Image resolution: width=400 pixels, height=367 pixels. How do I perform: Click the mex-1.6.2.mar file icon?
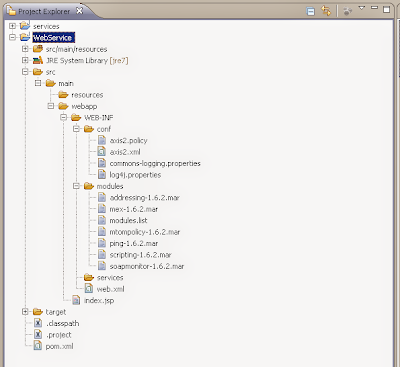(102, 209)
